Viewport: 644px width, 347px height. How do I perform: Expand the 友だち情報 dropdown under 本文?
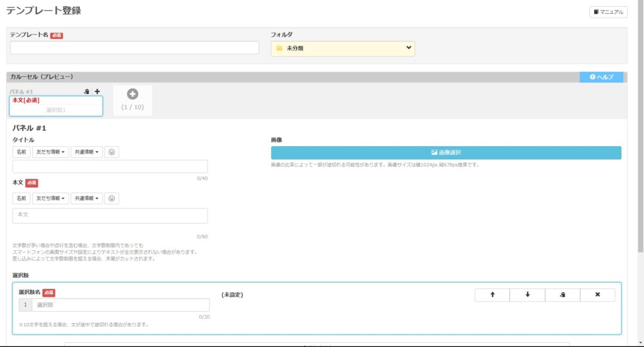pos(50,198)
